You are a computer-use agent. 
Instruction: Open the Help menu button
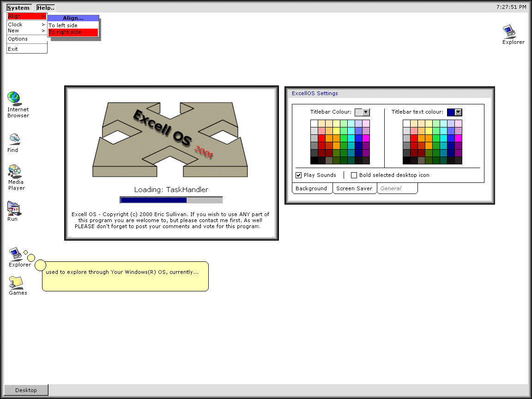pyautogui.click(x=46, y=8)
